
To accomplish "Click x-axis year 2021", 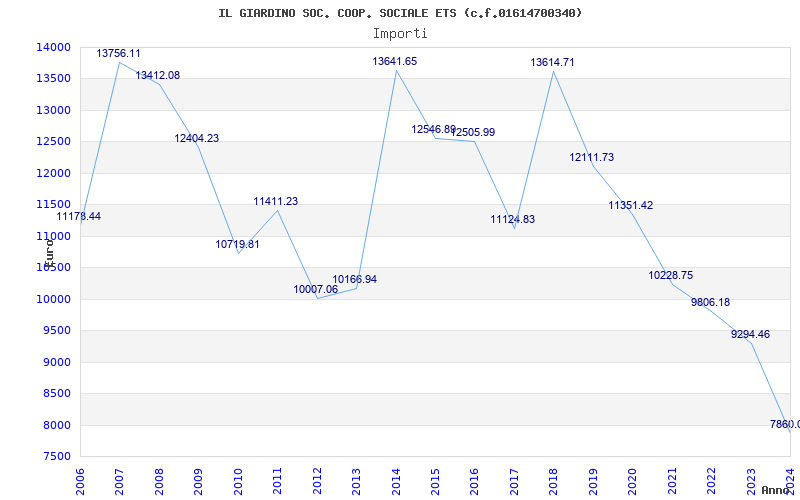I will (x=672, y=481).
